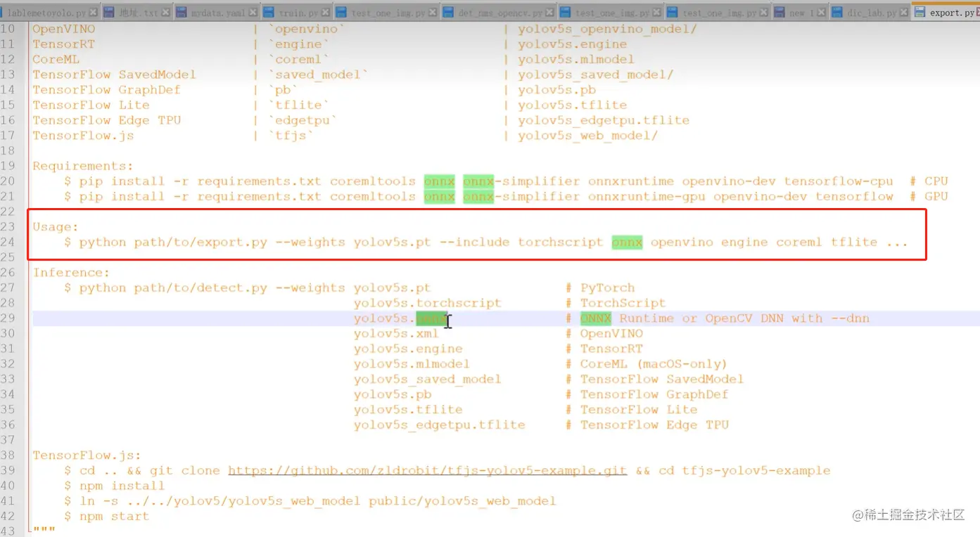This screenshot has height=537, width=980.
Task: Click the '`edgetpu`' text on line 16
Action: point(303,121)
